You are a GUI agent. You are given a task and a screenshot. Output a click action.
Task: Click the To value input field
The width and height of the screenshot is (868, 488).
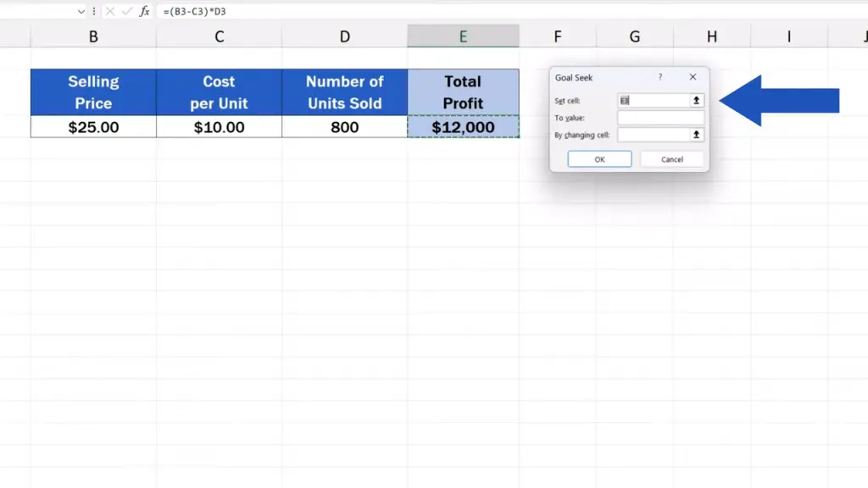660,118
